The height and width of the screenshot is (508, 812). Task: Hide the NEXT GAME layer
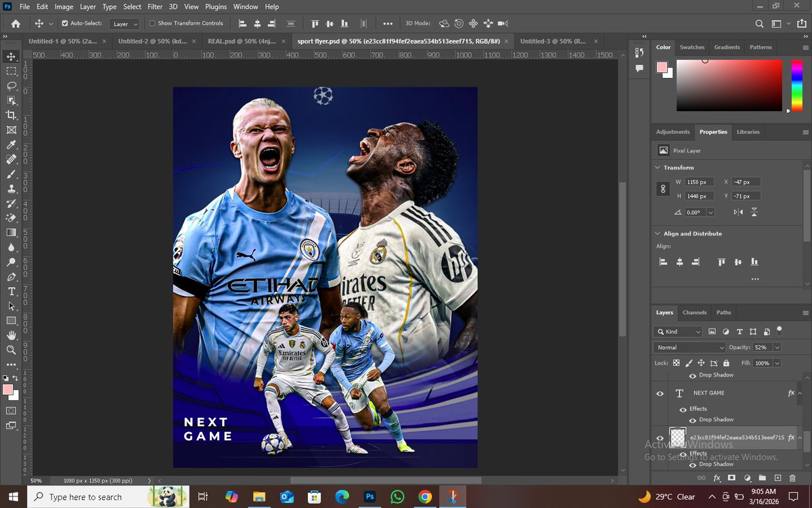[660, 394]
